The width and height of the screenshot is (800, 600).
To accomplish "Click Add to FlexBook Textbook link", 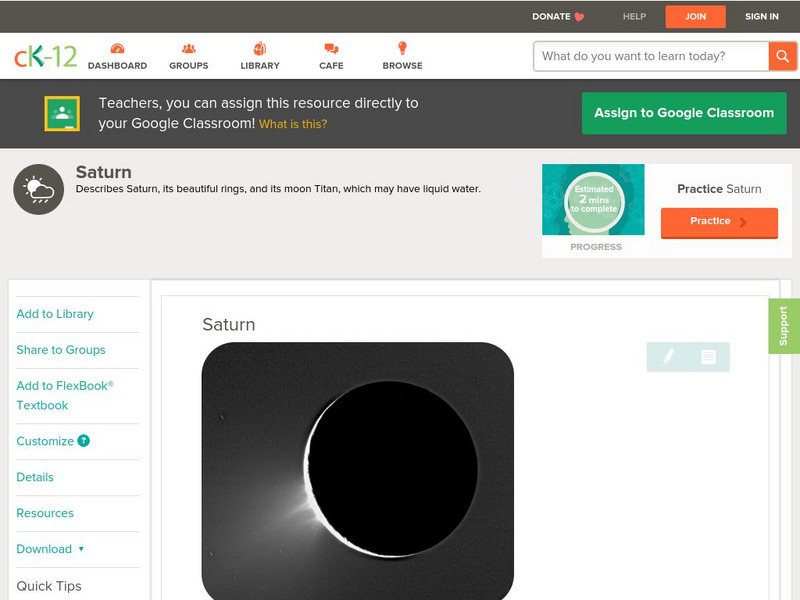I will pyautogui.click(x=65, y=395).
